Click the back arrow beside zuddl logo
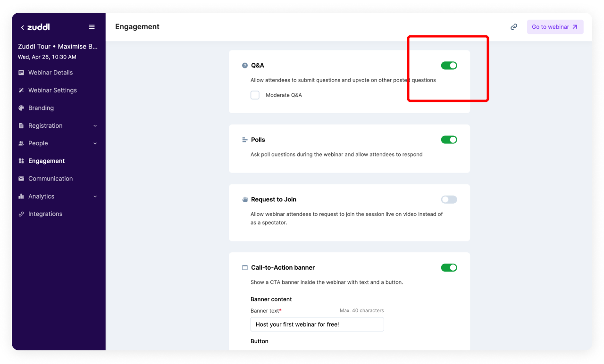This screenshot has height=364, width=604. (x=22, y=27)
